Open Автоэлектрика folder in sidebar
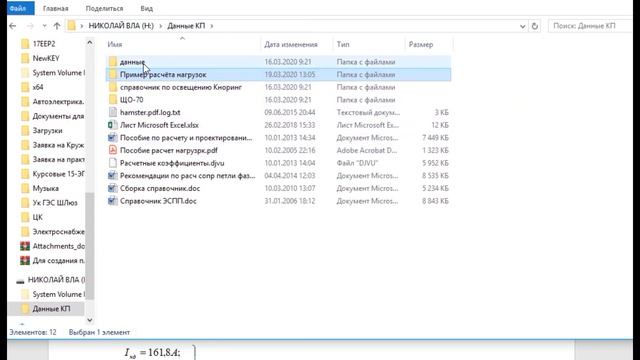Image resolution: width=640 pixels, height=360 pixels. tap(58, 102)
